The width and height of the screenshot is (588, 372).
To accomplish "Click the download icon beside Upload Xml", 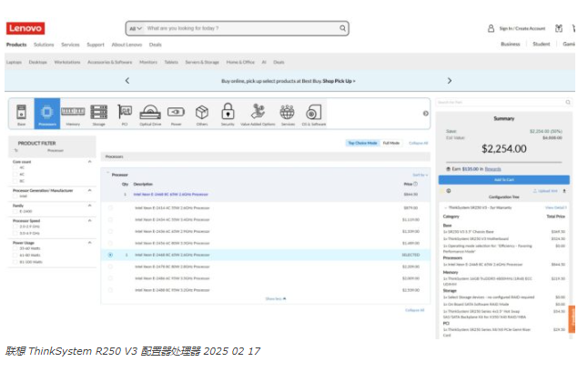I will point(564,191).
